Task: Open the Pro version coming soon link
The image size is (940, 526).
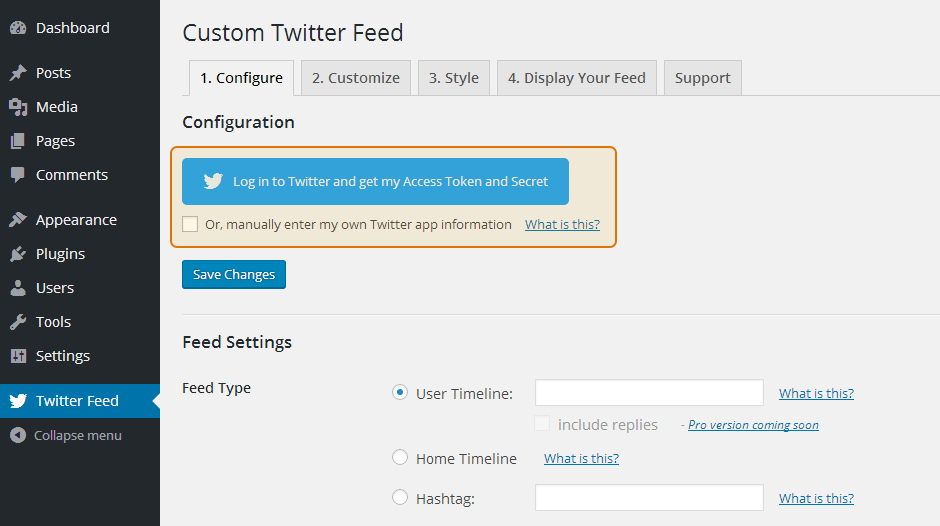Action: pyautogui.click(x=753, y=425)
